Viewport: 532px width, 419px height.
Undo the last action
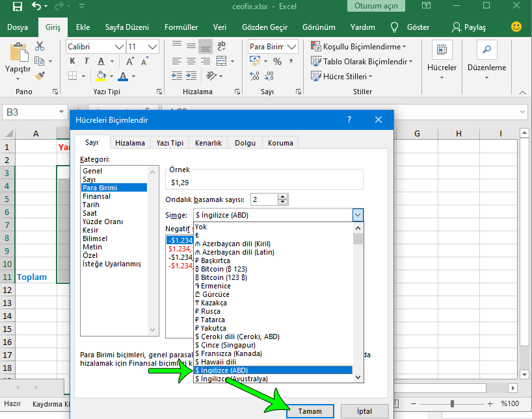[x=36, y=6]
